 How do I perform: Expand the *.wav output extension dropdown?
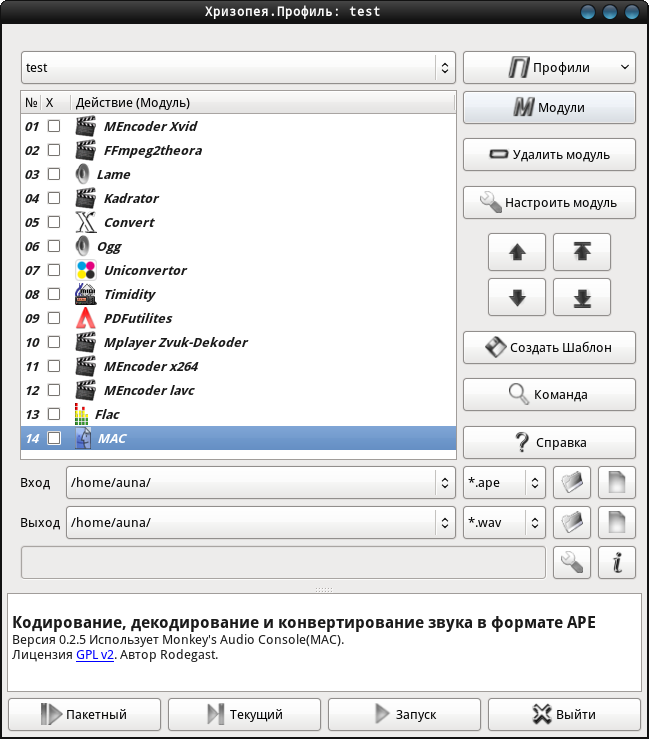coord(504,522)
